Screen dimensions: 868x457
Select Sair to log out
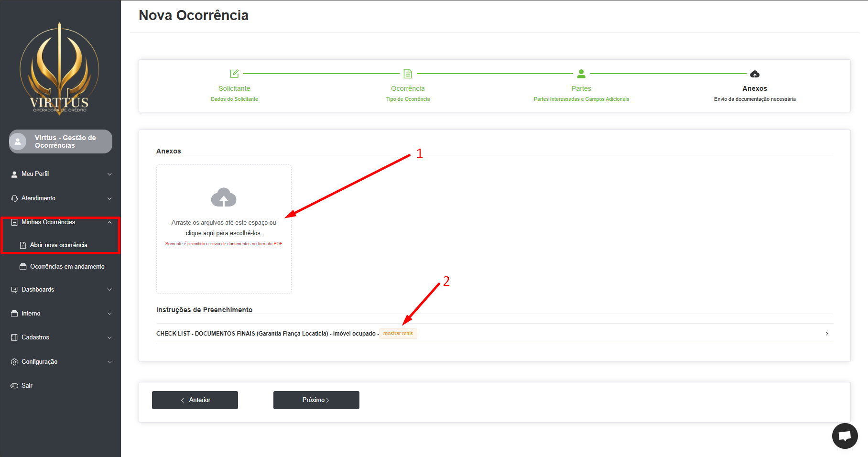pos(27,386)
